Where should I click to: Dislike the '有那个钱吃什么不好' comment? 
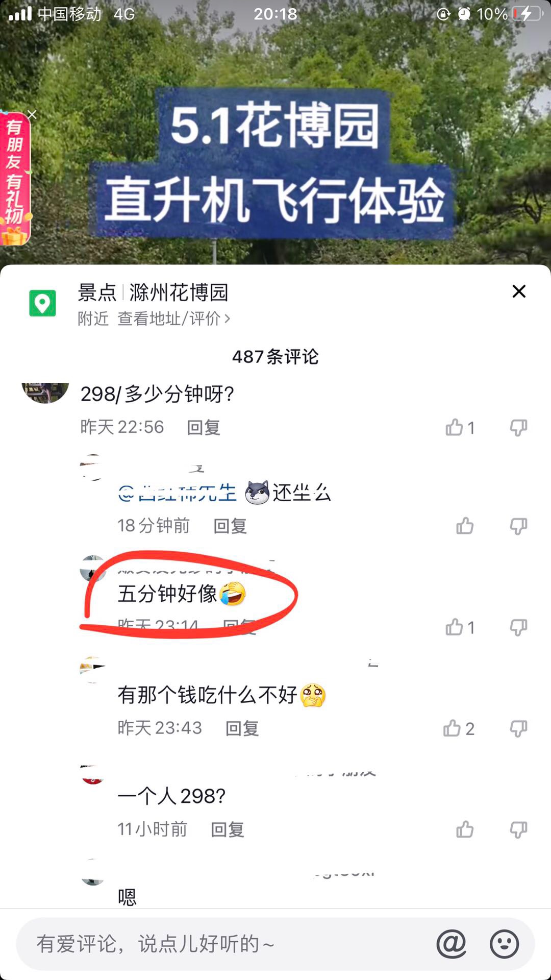click(518, 728)
